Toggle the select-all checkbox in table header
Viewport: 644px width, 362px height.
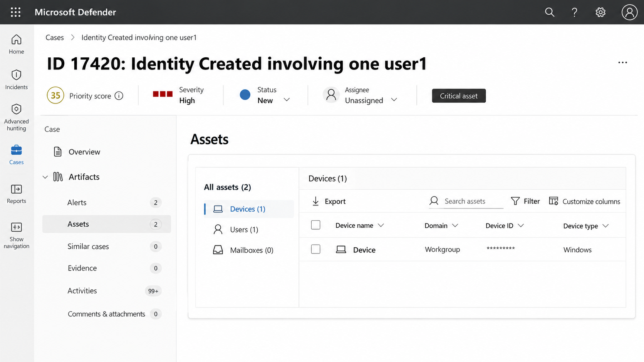tap(315, 225)
